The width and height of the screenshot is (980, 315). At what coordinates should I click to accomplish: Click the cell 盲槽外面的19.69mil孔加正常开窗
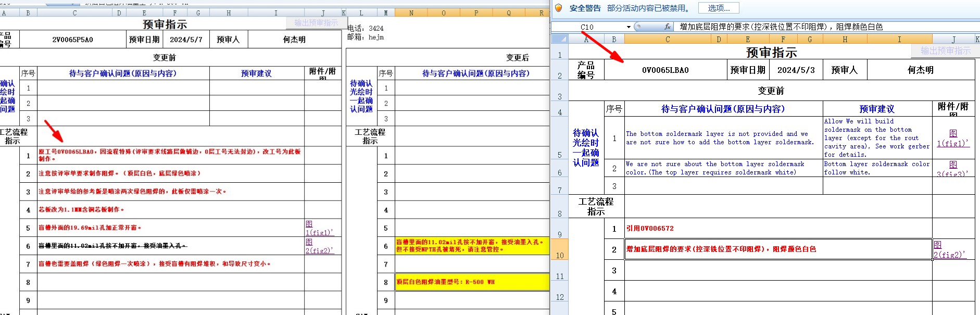171,228
